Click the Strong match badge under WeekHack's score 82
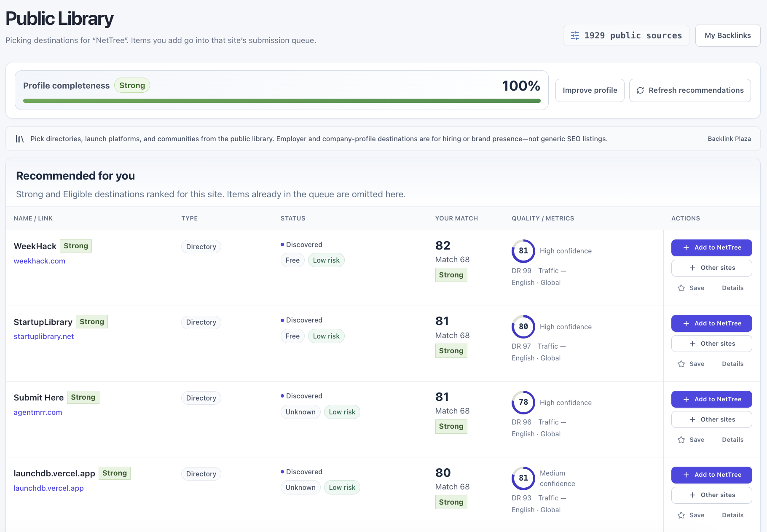The image size is (767, 532). click(451, 275)
